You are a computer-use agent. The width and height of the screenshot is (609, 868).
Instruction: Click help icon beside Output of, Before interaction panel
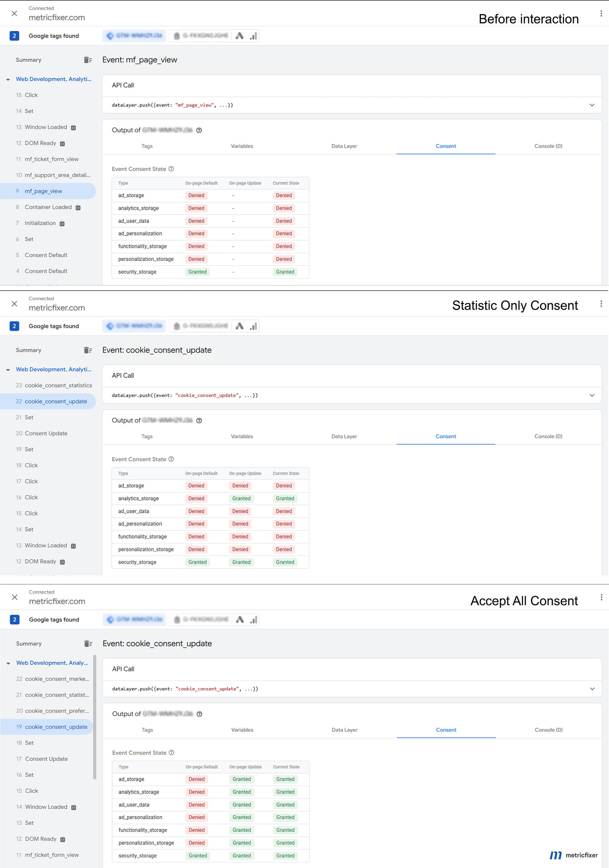199,131
